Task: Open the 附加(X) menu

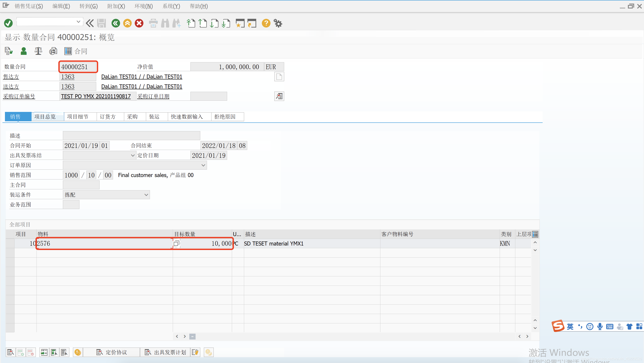Action: 116,6
